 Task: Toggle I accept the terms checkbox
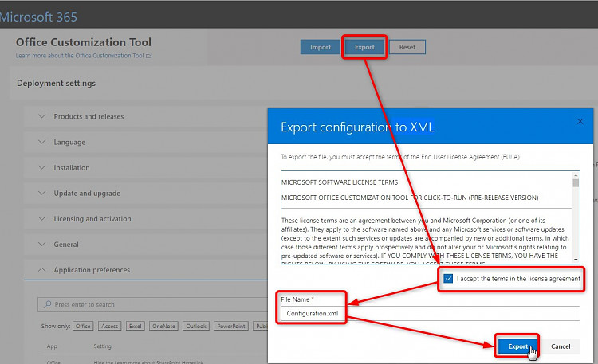point(448,279)
